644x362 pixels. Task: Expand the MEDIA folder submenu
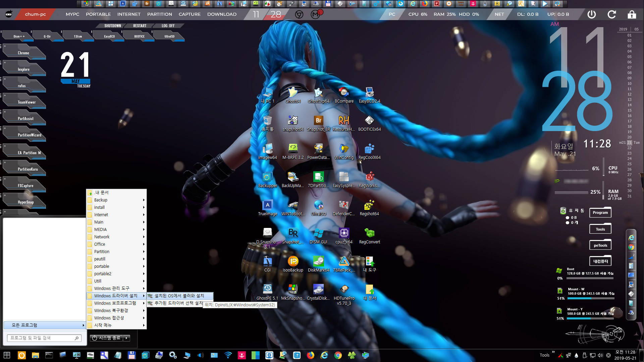tap(116, 229)
